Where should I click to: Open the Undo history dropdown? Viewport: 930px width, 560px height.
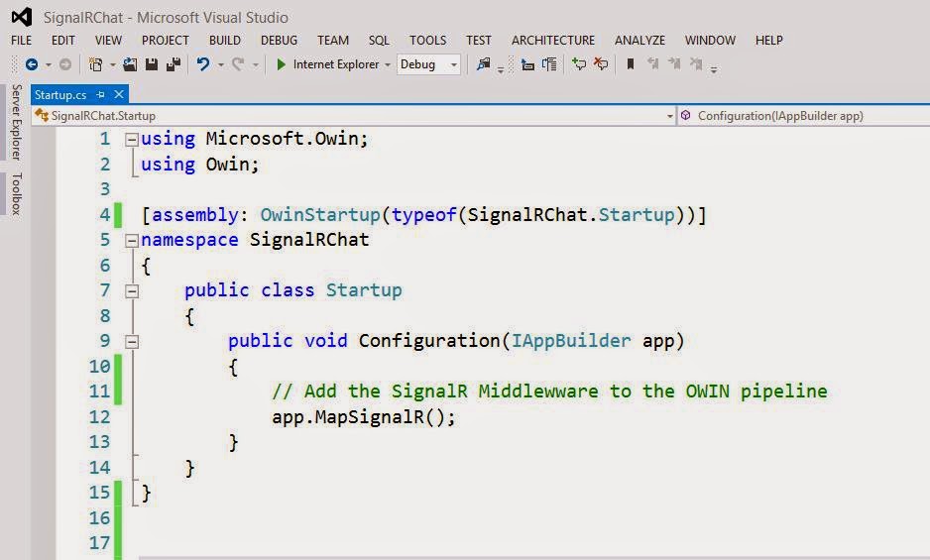pos(220,64)
